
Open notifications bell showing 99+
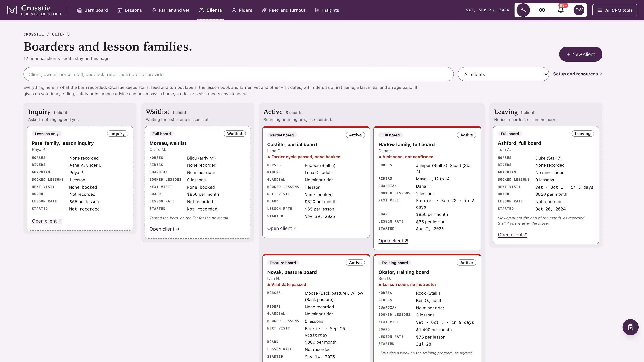click(x=561, y=10)
